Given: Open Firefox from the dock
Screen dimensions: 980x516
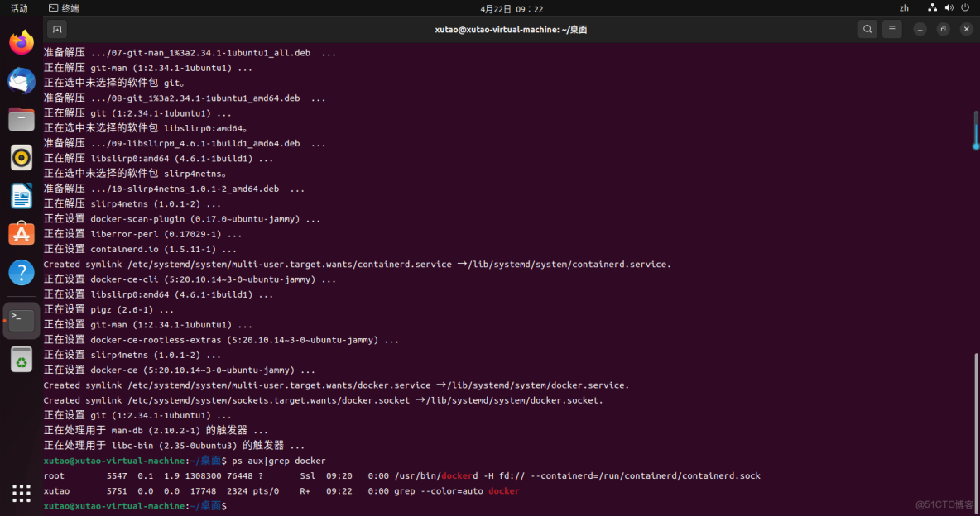Looking at the screenshot, I should coord(22,42).
